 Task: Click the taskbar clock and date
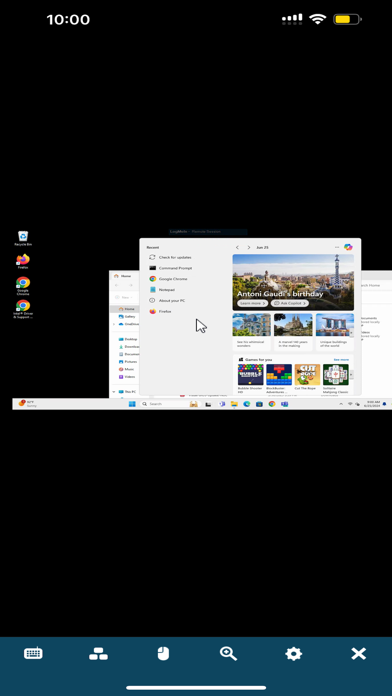[x=372, y=404]
